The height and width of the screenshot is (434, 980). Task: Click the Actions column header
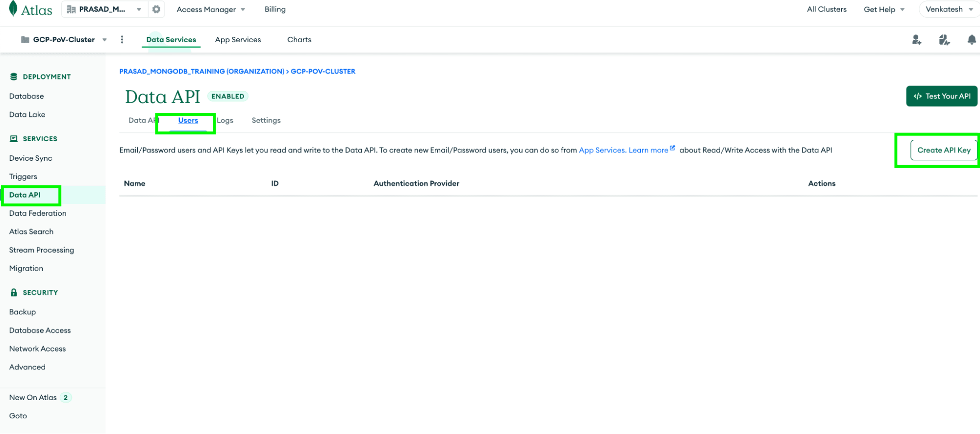(x=822, y=183)
